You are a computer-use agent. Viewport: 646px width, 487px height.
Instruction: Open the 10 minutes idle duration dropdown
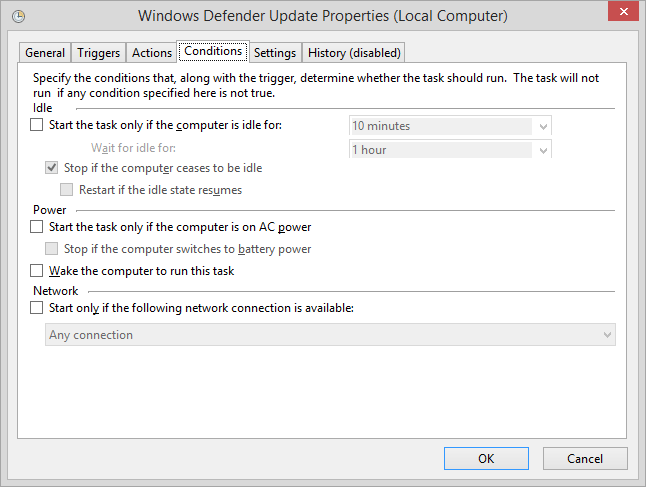450,126
